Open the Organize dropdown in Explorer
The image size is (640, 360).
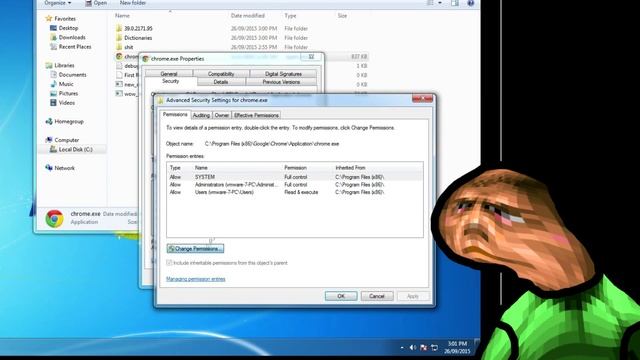click(58, 3)
